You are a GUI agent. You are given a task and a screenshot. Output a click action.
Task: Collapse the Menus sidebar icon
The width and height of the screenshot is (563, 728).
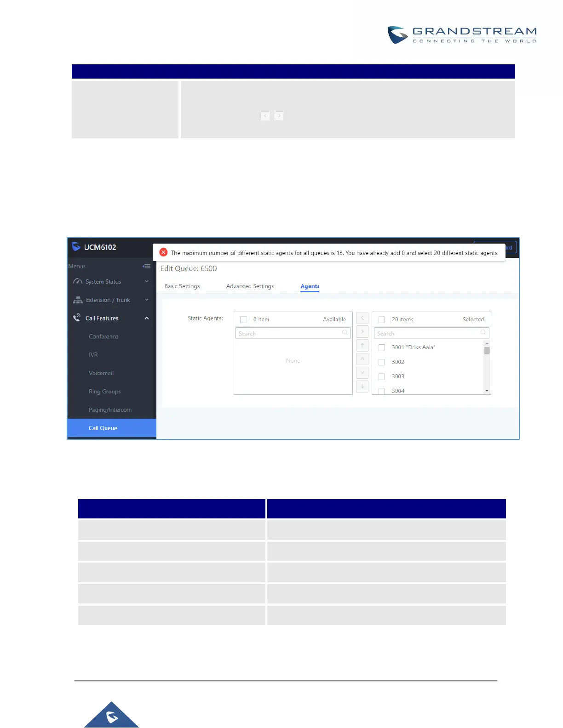[147, 266]
